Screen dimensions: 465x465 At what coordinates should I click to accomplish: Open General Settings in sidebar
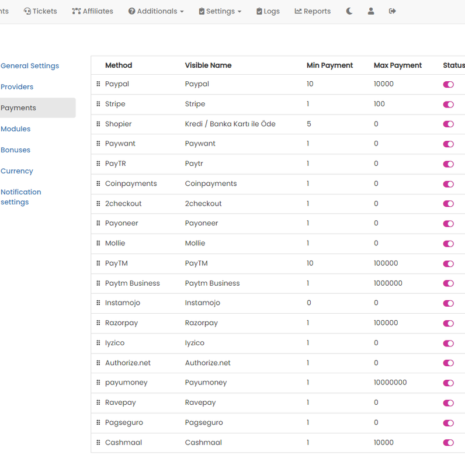[30, 66]
